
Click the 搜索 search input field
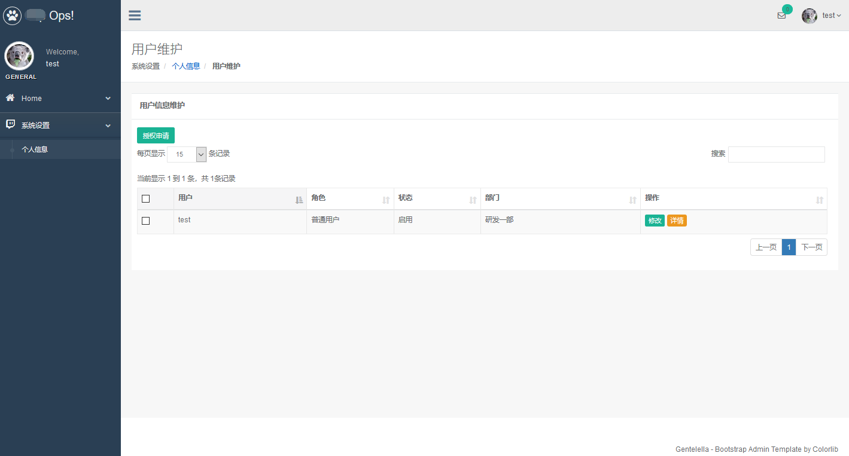(776, 154)
